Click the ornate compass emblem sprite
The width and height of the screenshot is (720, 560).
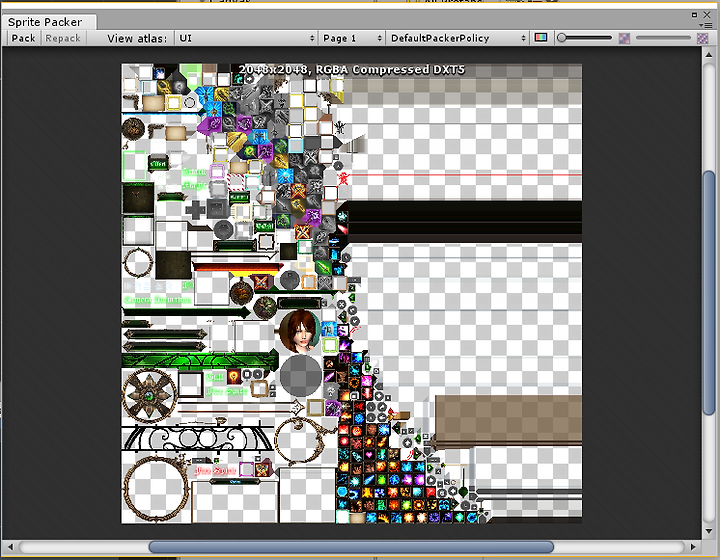click(x=149, y=396)
